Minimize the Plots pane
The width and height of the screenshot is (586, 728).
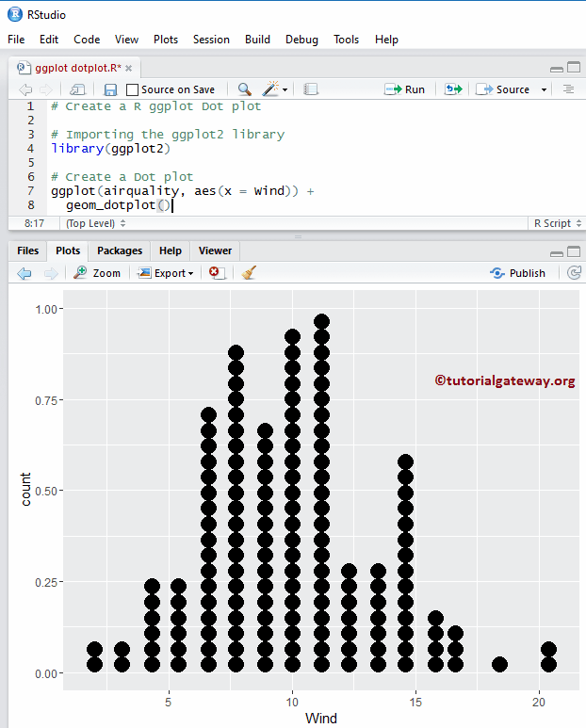click(x=556, y=253)
